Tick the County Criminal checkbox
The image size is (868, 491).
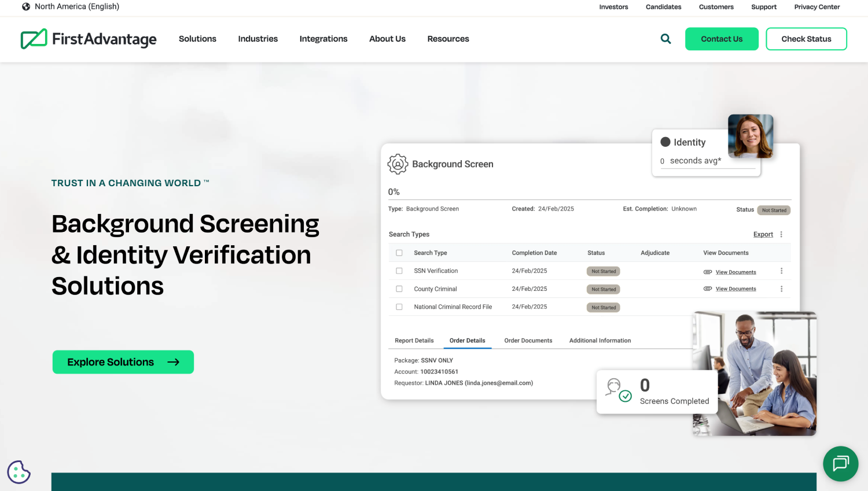399,289
